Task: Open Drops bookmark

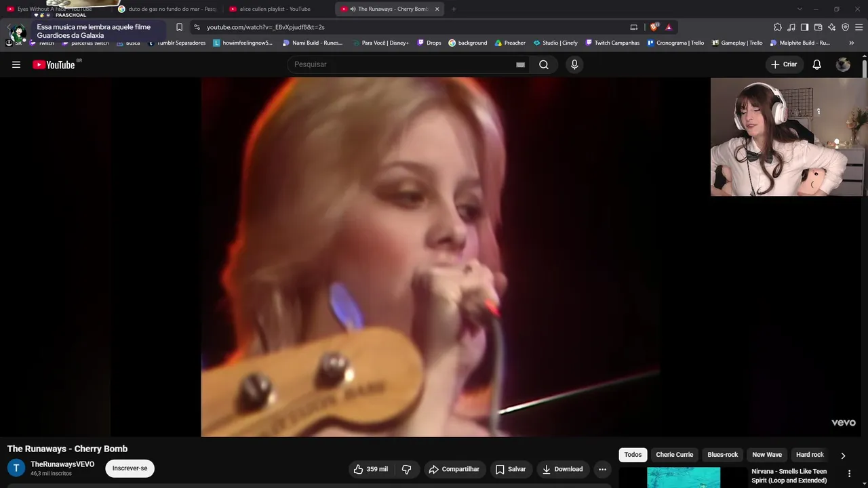Action: coord(429,43)
